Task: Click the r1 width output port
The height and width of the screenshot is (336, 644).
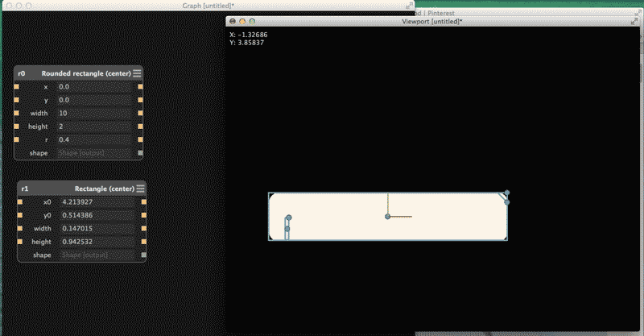Action: [144, 228]
